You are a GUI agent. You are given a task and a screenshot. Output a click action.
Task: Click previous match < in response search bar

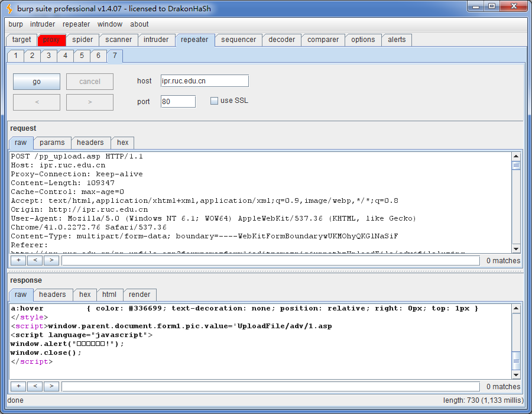pyautogui.click(x=35, y=386)
